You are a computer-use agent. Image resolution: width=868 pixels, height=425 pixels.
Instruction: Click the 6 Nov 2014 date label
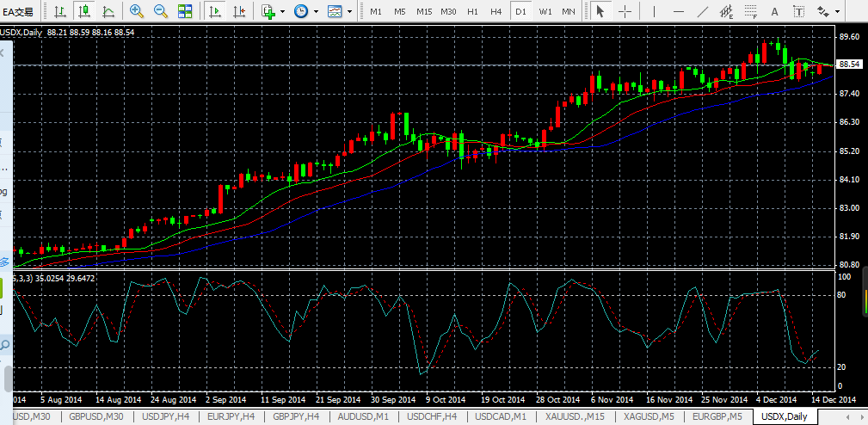coord(612,399)
